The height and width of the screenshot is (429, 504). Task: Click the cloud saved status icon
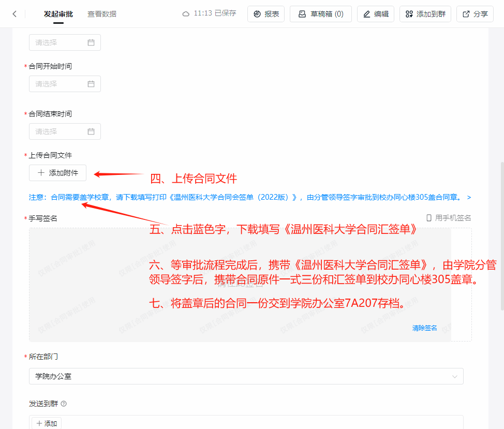186,14
